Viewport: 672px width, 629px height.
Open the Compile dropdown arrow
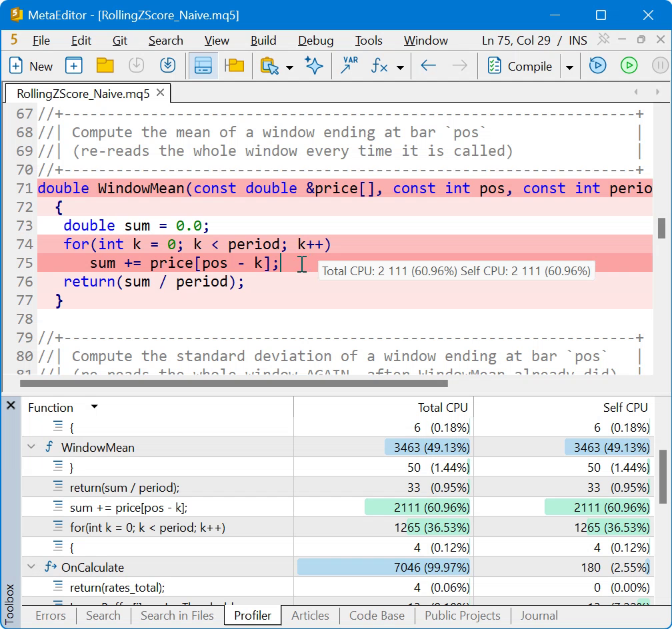[569, 67]
